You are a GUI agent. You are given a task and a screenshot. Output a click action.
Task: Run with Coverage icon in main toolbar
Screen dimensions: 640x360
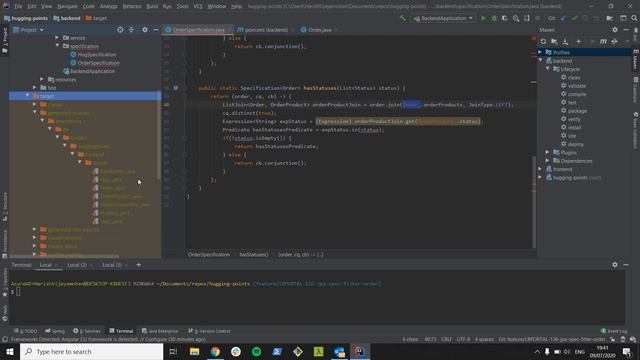505,18
